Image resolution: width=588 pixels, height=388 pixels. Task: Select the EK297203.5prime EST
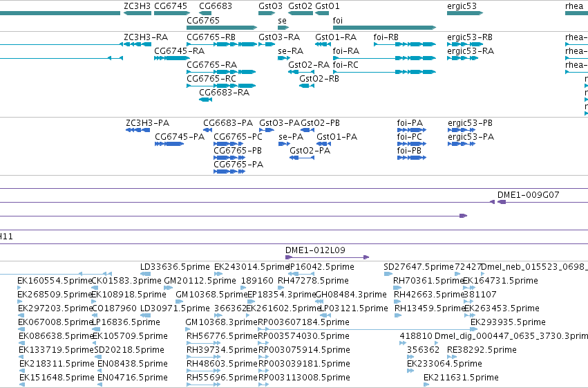pos(21,315)
